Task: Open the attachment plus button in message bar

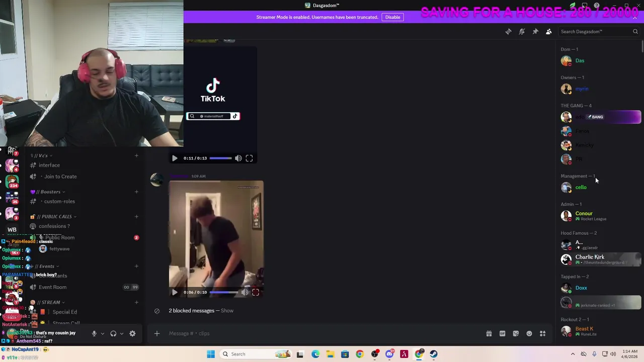Action: (157, 333)
